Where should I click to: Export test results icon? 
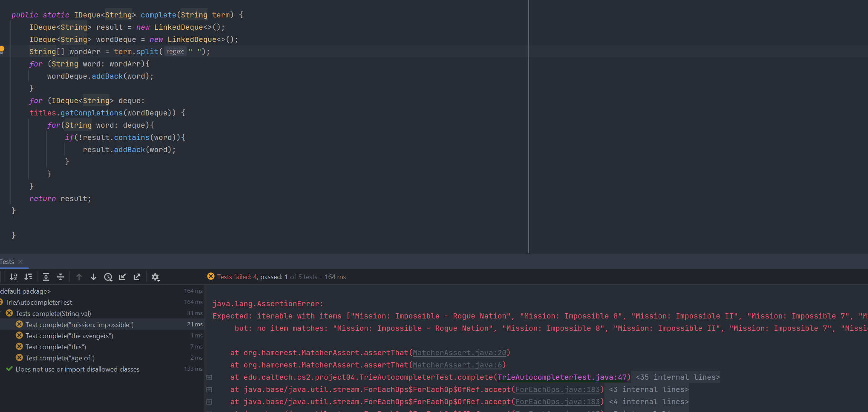(137, 277)
